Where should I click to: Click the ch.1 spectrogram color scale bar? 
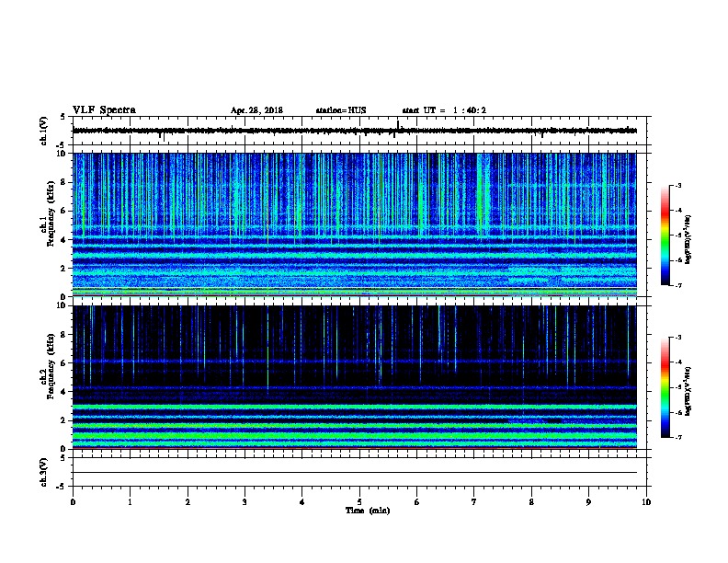[x=665, y=236]
